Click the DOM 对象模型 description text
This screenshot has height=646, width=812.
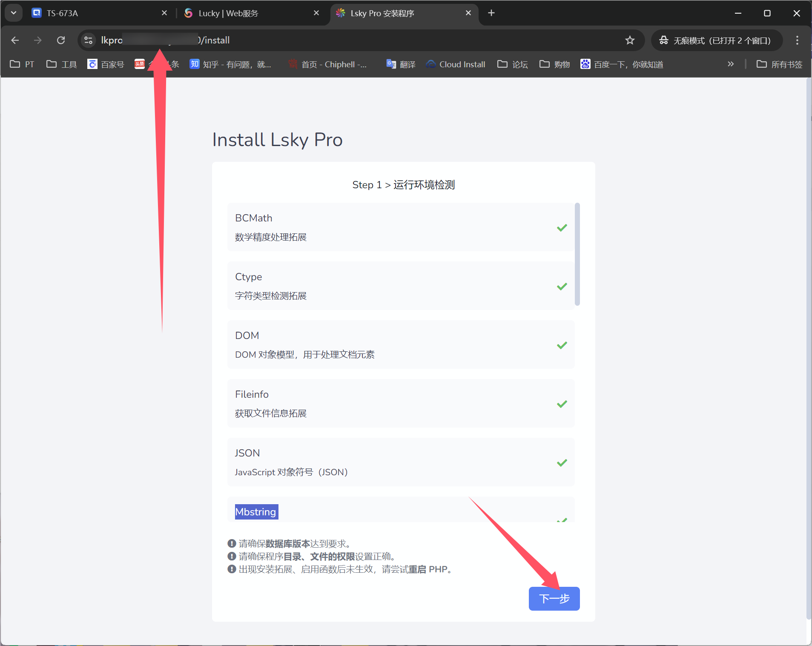305,355
